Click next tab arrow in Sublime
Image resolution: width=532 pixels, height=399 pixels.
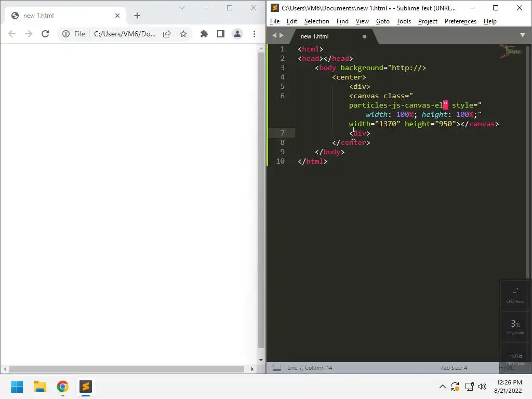click(x=281, y=35)
